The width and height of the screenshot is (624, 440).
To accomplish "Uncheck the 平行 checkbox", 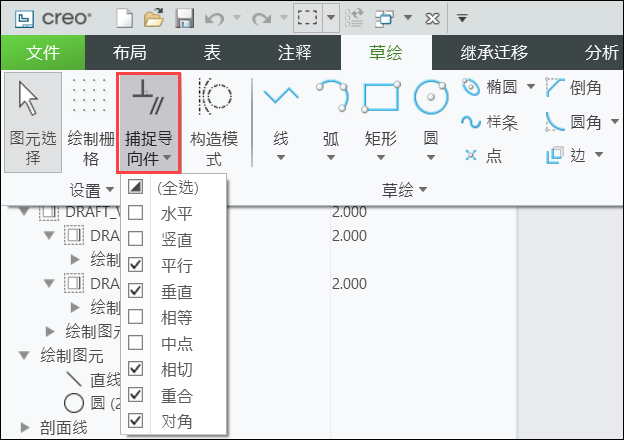I will pyautogui.click(x=137, y=265).
